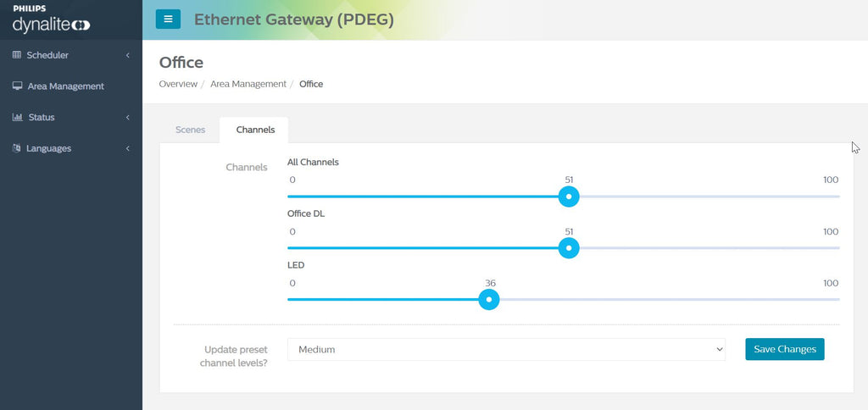Click the Office DL label
868x410 pixels.
(x=306, y=213)
